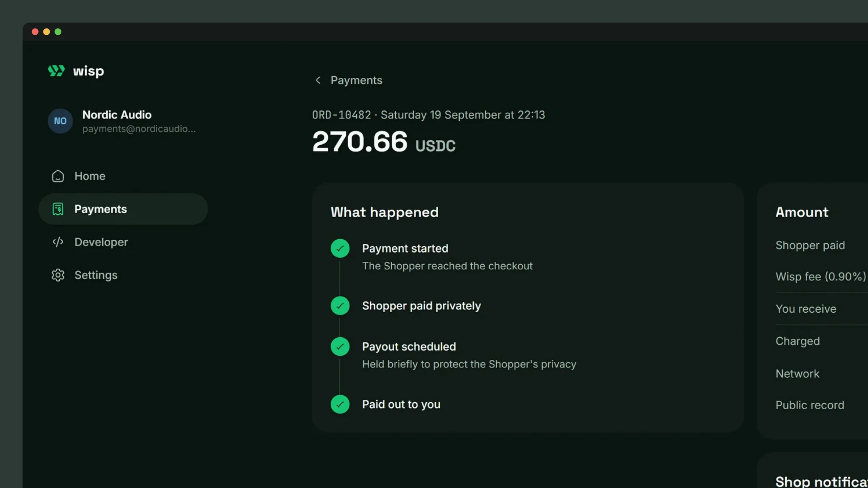Open the Nordic Audio account avatar
This screenshot has width=868, height=488.
[x=60, y=121]
